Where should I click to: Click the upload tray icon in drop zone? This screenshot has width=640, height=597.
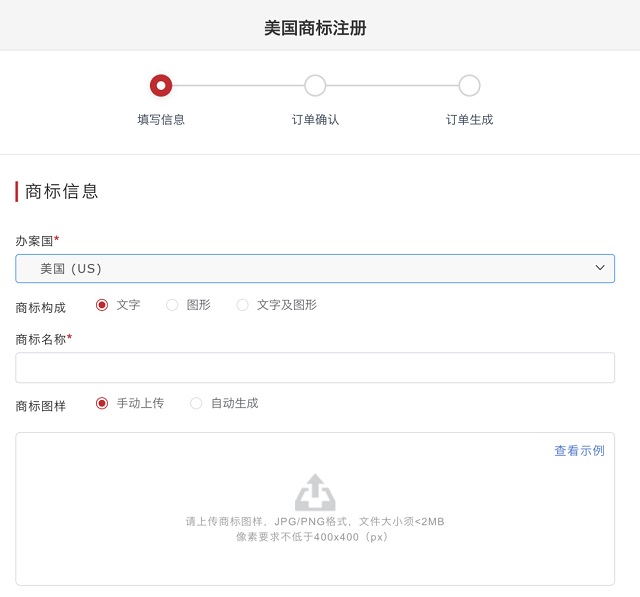315,493
